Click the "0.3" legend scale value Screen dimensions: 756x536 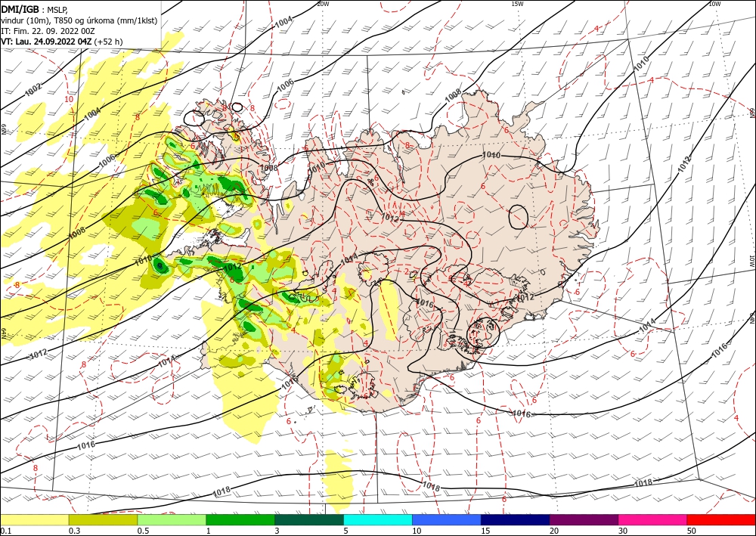click(74, 531)
